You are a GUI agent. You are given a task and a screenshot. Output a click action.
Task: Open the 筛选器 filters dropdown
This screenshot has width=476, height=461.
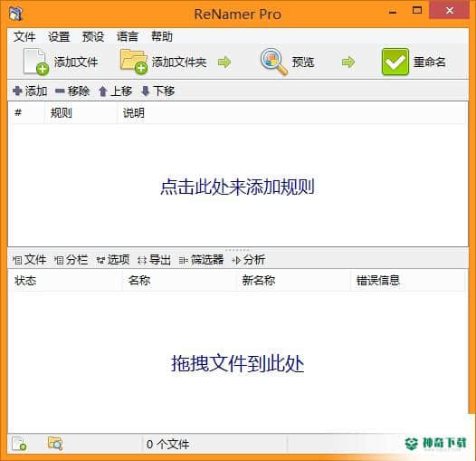(x=201, y=260)
